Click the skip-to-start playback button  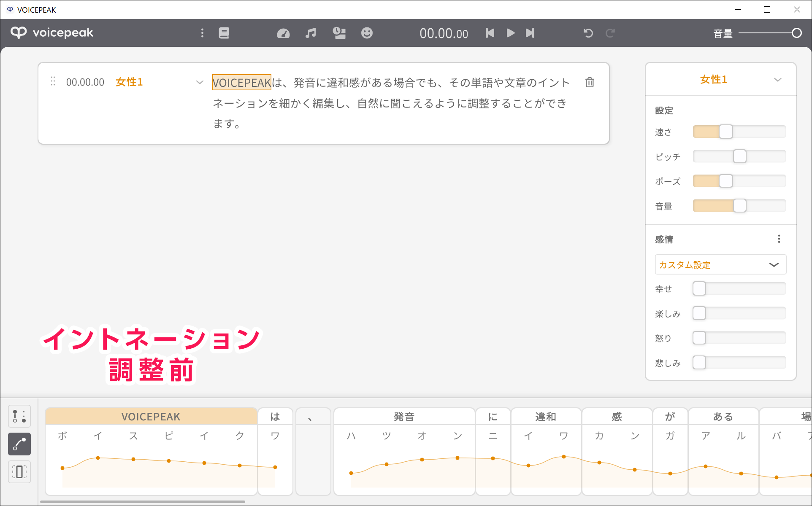(x=490, y=33)
